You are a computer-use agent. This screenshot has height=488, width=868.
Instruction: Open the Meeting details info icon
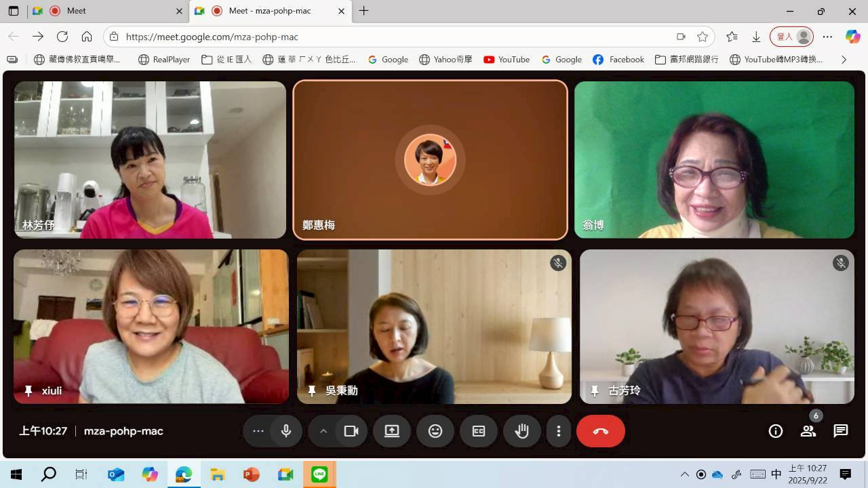[776, 431]
